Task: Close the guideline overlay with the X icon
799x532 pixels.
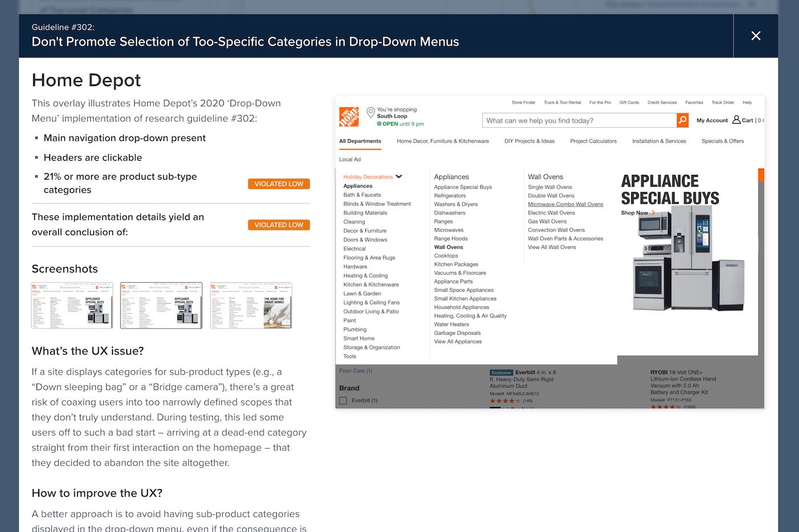Action: click(756, 36)
